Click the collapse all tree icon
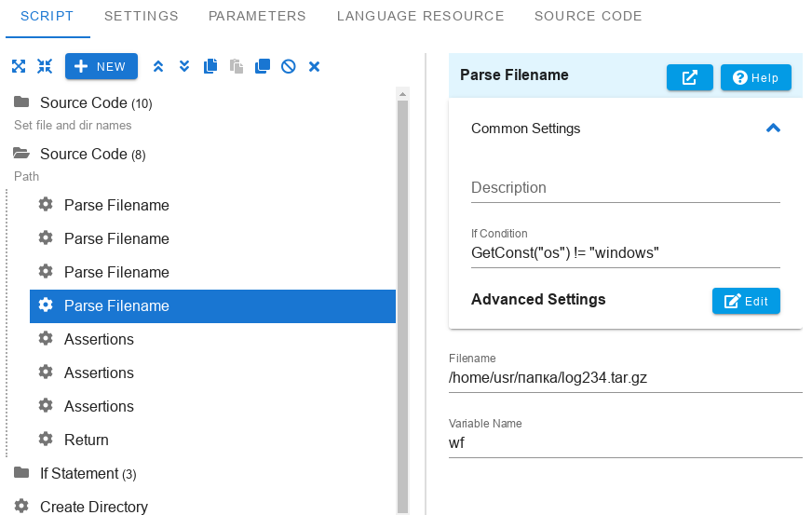This screenshot has height=515, width=812. [45, 66]
